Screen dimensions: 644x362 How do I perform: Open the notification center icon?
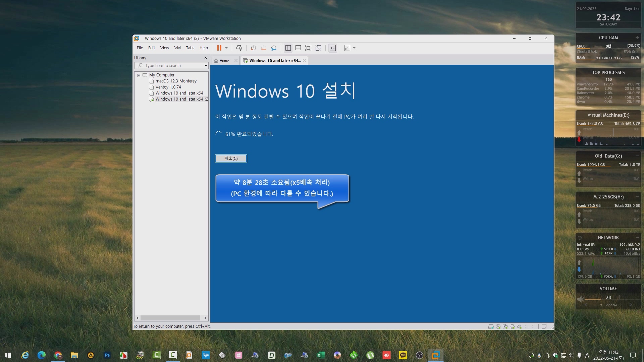[633, 355]
